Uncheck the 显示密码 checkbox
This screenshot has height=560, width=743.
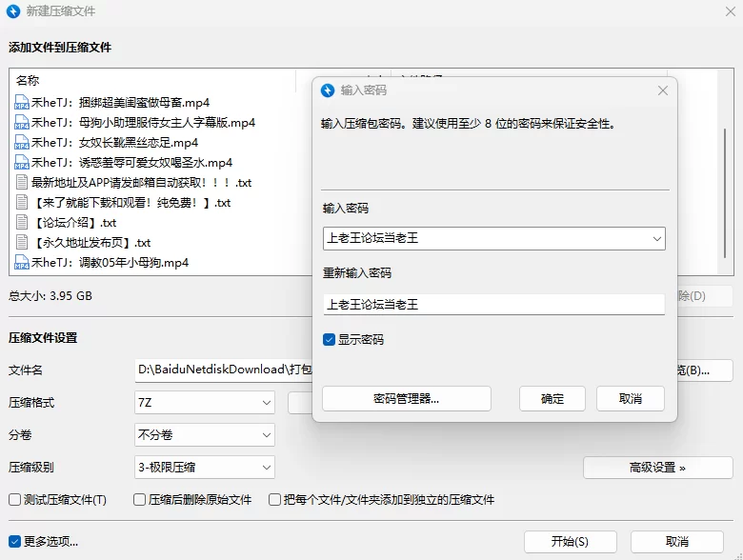click(329, 339)
